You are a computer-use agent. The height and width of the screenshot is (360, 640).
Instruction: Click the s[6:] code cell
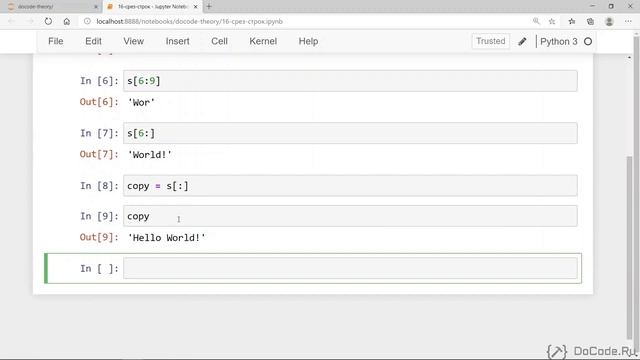pos(350,133)
